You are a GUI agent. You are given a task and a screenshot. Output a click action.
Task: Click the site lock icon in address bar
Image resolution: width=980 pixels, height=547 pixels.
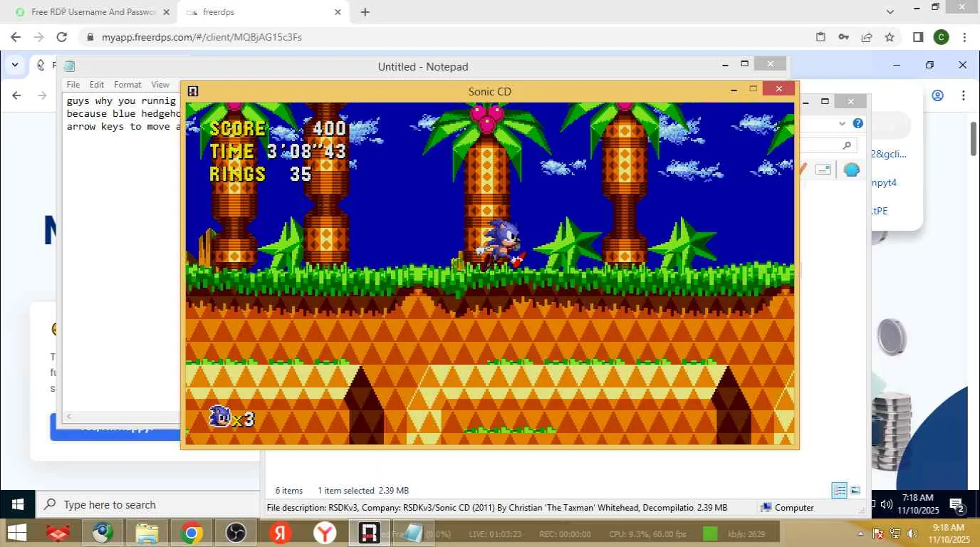tap(90, 37)
